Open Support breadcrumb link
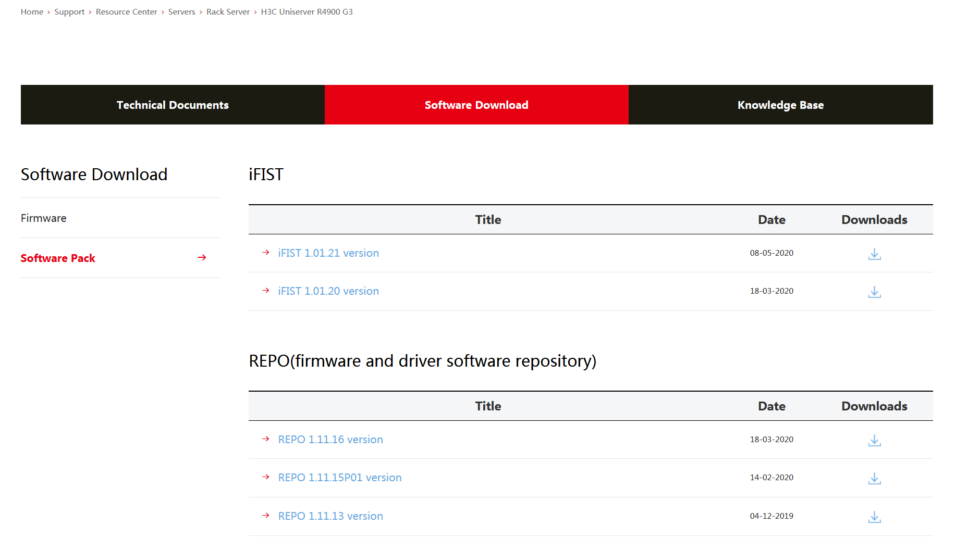Image resolution: width=980 pixels, height=550 pixels. coord(69,11)
